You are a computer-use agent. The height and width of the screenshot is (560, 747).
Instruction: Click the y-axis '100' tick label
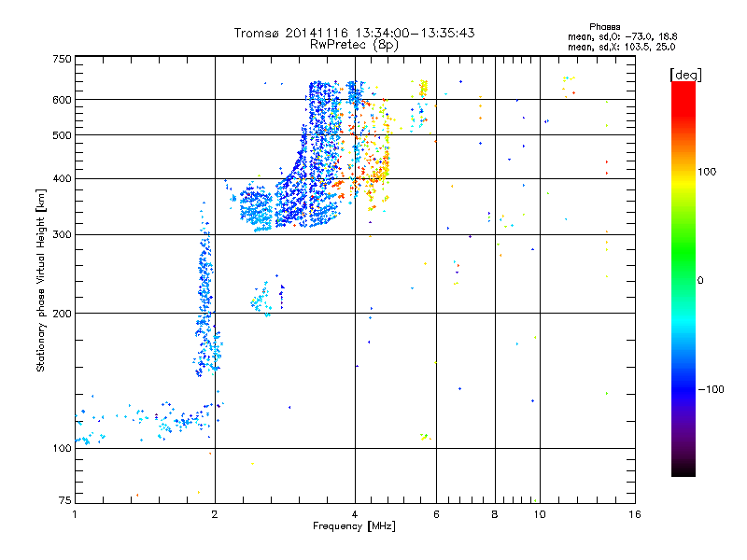point(62,448)
